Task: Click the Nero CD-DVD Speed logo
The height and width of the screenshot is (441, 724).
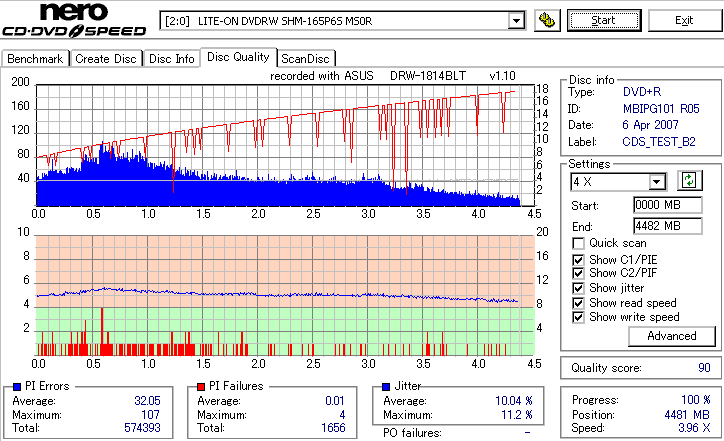Action: tap(74, 20)
